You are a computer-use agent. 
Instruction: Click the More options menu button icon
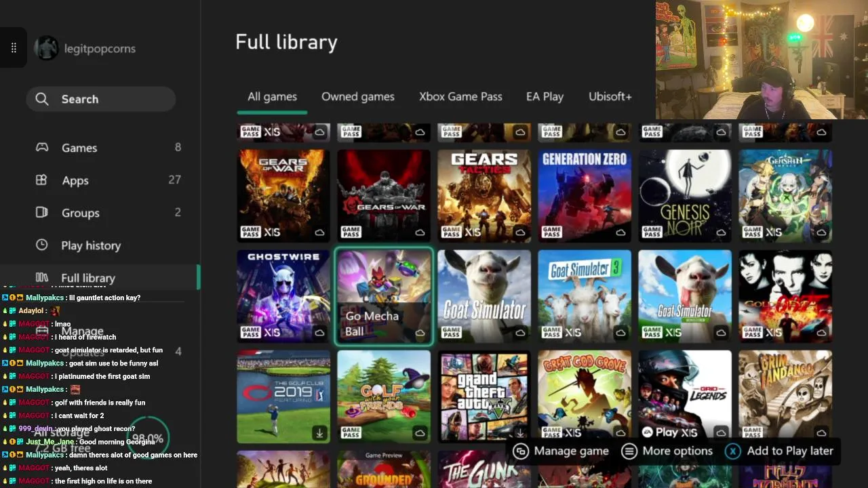point(629,451)
